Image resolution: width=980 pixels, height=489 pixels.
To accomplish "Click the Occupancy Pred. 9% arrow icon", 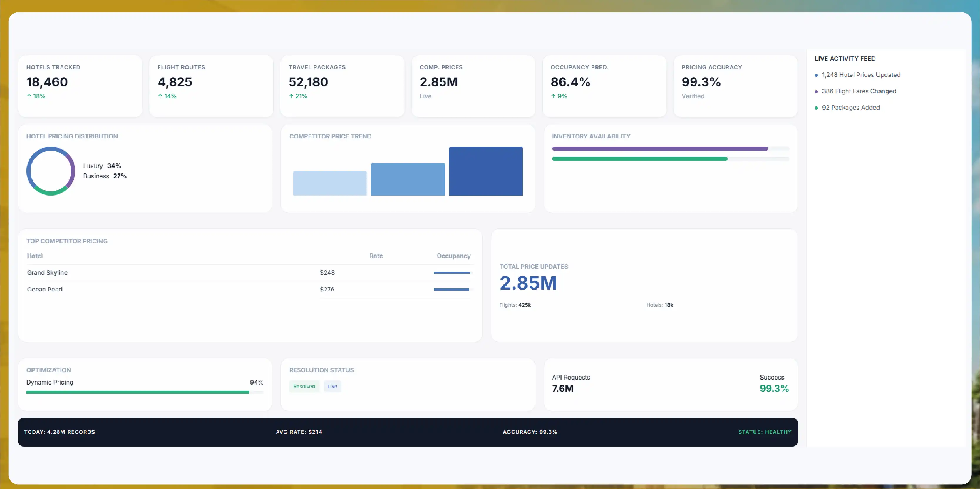I will [x=553, y=96].
